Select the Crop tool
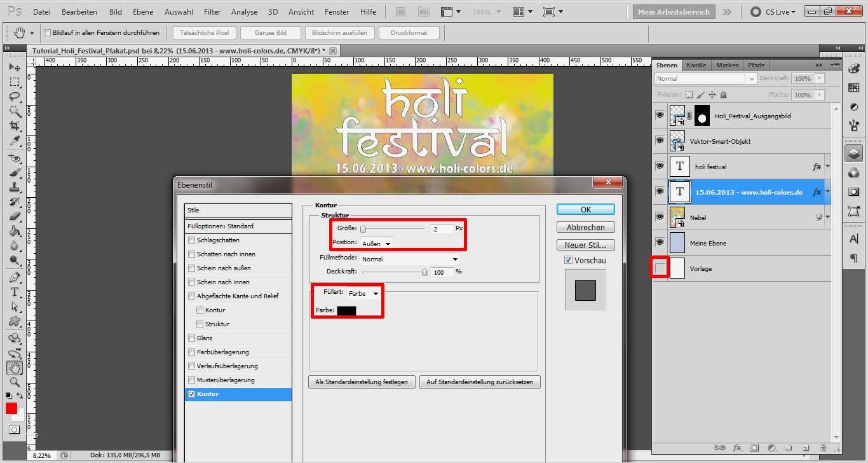 coord(15,126)
